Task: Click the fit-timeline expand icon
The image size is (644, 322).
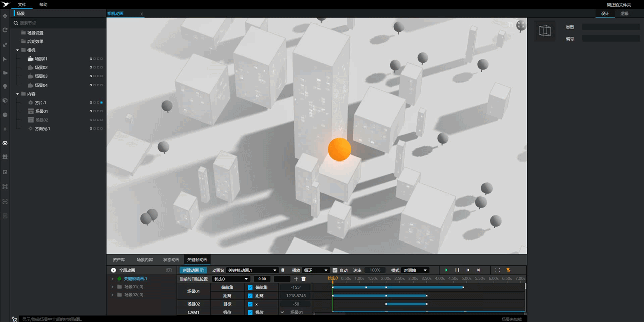Action: pyautogui.click(x=498, y=270)
